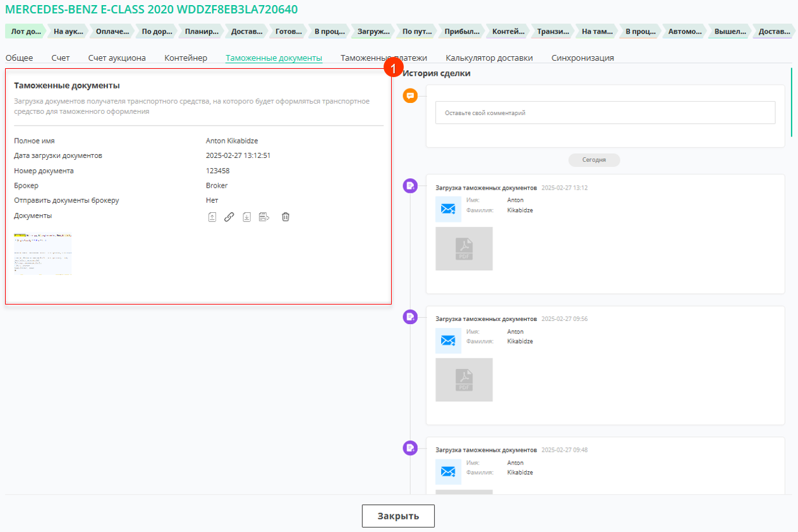Click the purple document icon for 09:56 entry
The image size is (798, 532).
click(x=411, y=317)
